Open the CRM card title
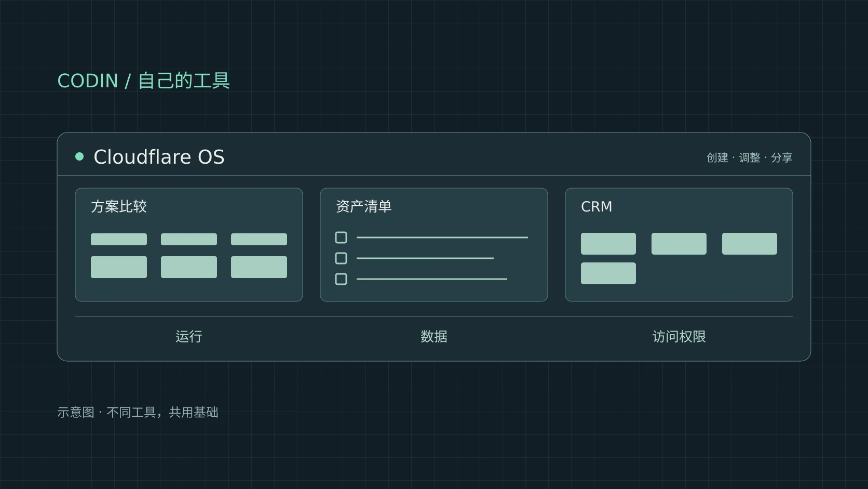 tap(596, 207)
